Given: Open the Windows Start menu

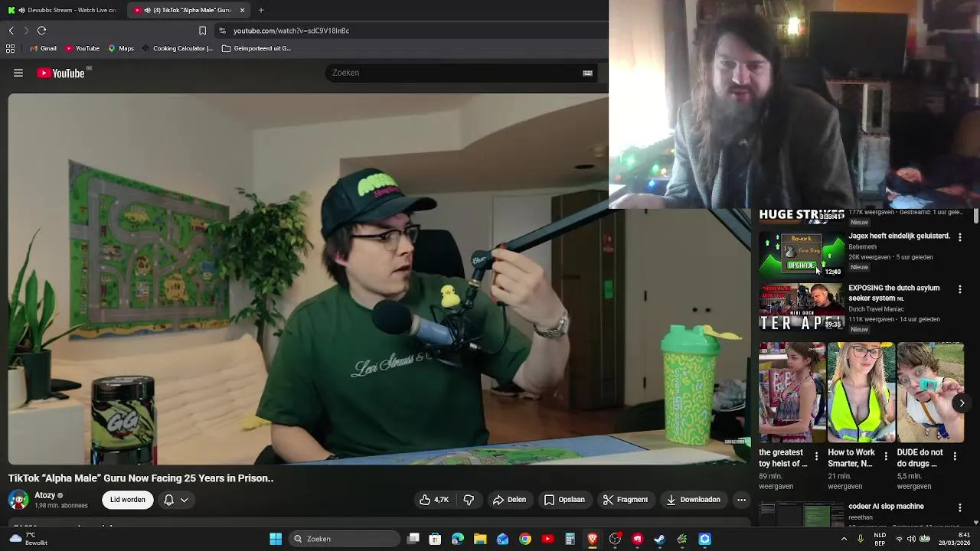Looking at the screenshot, I should pyautogui.click(x=276, y=539).
